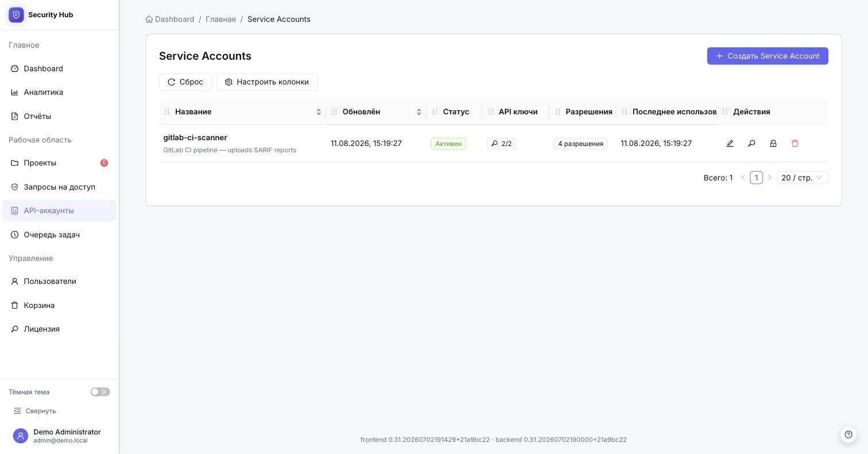Click the Security Hub shield logo
The height and width of the screenshot is (454, 868).
pyautogui.click(x=16, y=15)
